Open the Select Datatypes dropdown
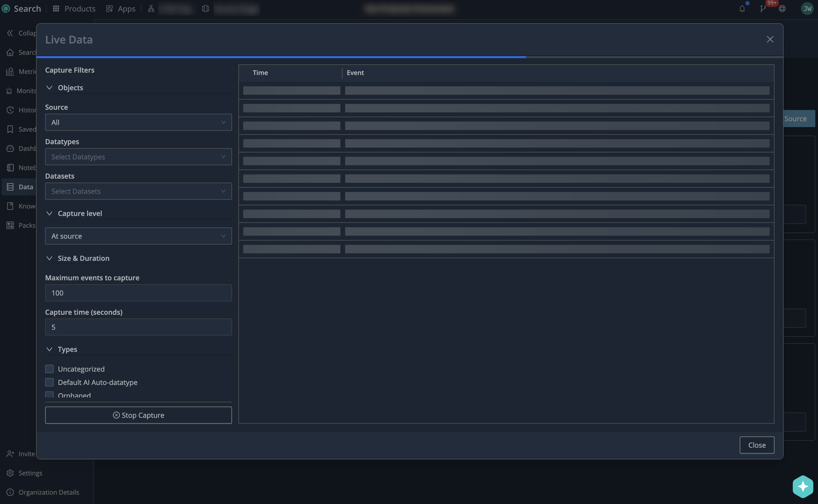The width and height of the screenshot is (818, 504). 138,157
